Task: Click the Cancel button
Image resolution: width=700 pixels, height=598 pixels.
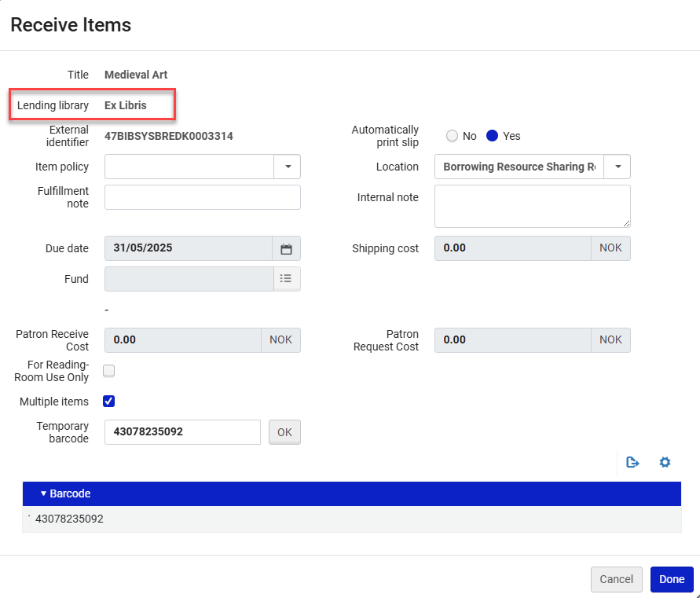Action: [x=616, y=579]
